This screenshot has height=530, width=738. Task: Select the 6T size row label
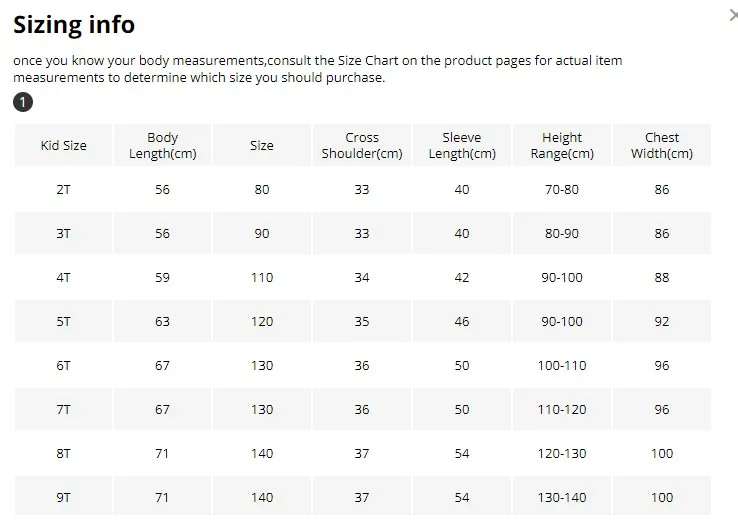64,366
